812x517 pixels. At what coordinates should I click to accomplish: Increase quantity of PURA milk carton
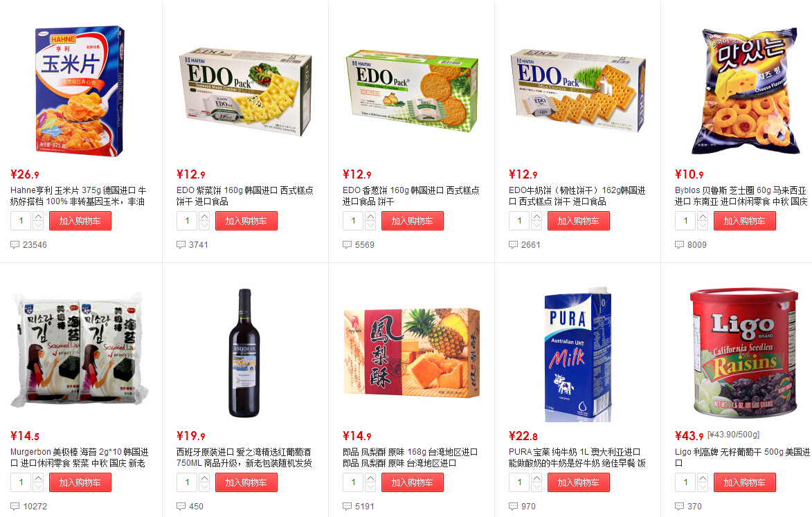(x=537, y=478)
